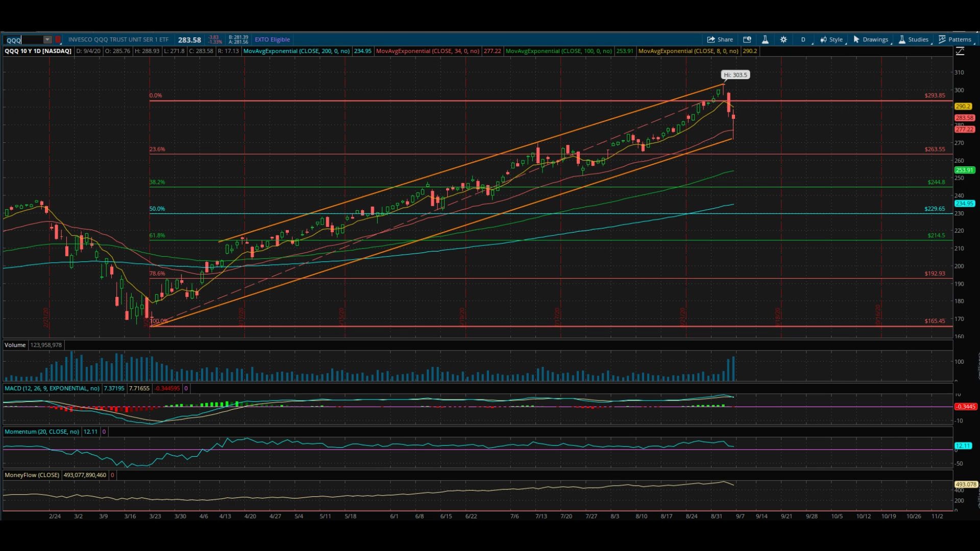Select the 61.8% Fibonacci level label
Screen dimensions: 980x551
point(157,236)
